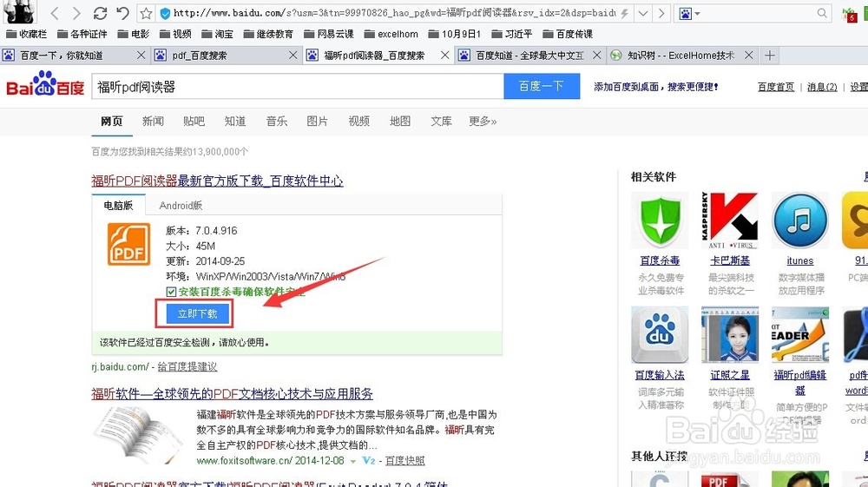Open 福昕软件—全球领先的PDF文档核心技术 result

click(x=232, y=394)
